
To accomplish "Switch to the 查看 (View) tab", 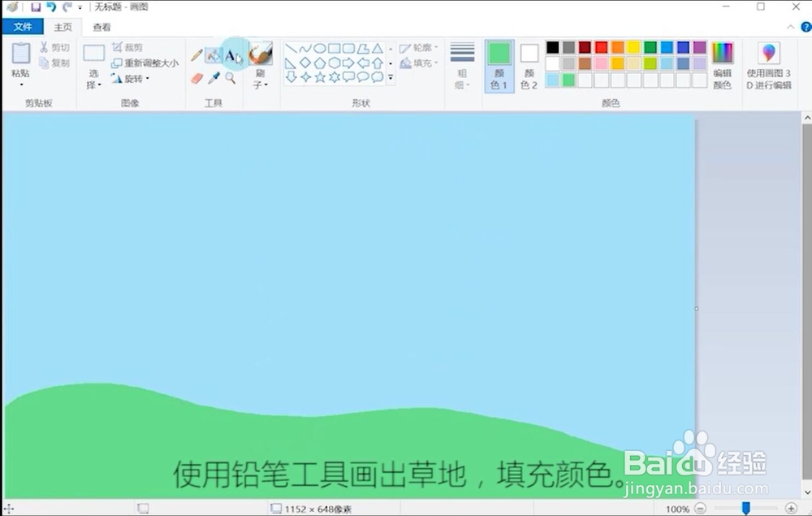I will pos(102,27).
